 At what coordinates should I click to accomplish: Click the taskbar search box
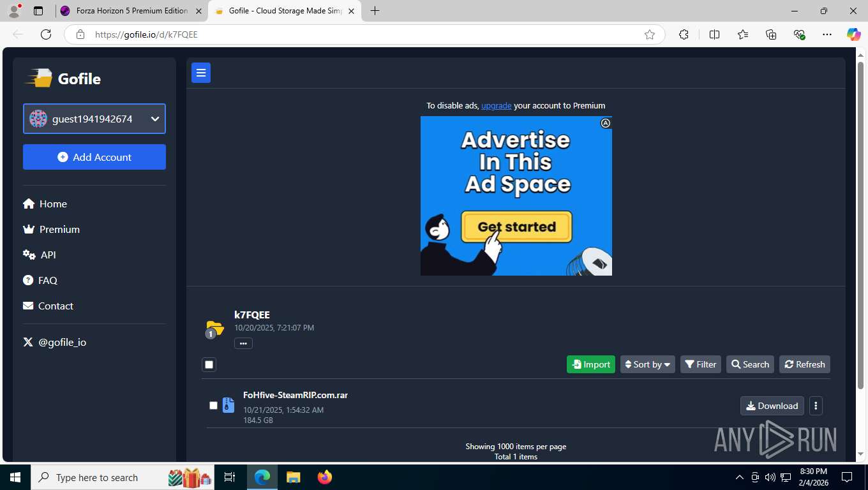(123, 477)
